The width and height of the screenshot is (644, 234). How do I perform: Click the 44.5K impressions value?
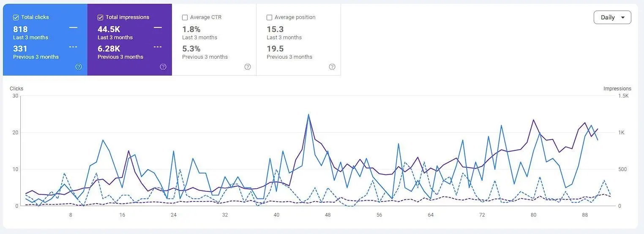pos(109,29)
